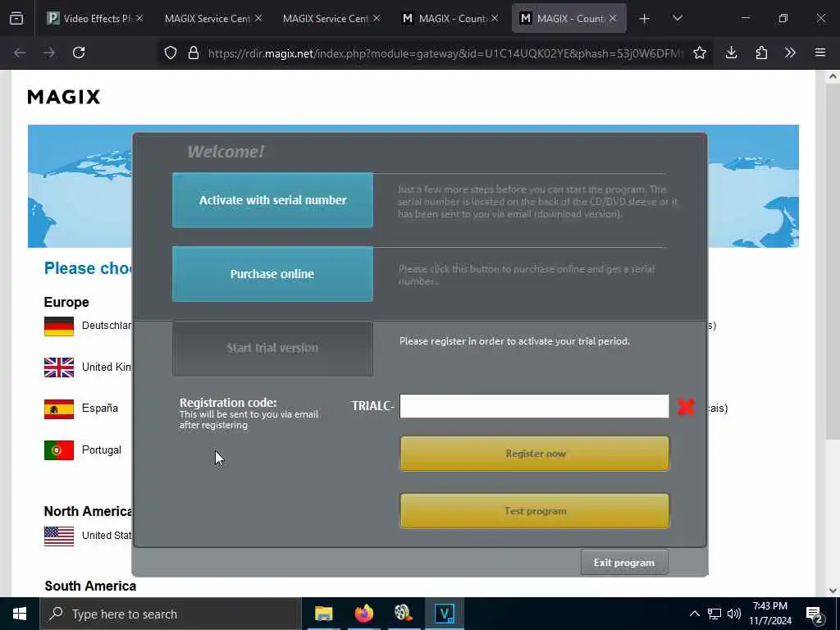Image resolution: width=840 pixels, height=630 pixels.
Task: Open the taskbar clock and date
Action: [769, 614]
